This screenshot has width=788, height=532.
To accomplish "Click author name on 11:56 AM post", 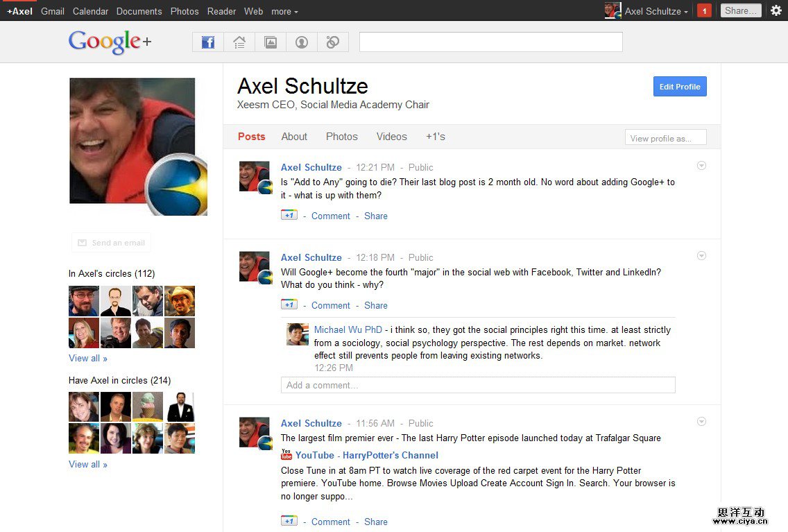I will point(311,424).
